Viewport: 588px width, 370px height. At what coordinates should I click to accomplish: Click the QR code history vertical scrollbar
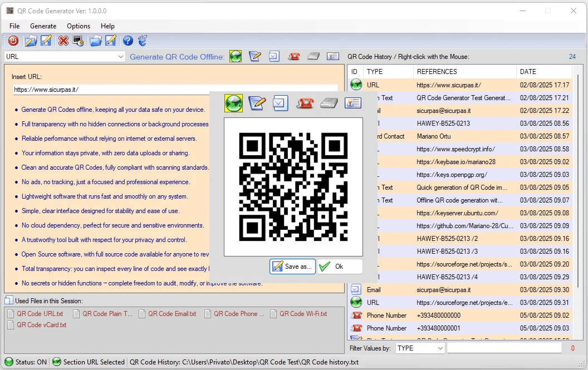(578, 182)
